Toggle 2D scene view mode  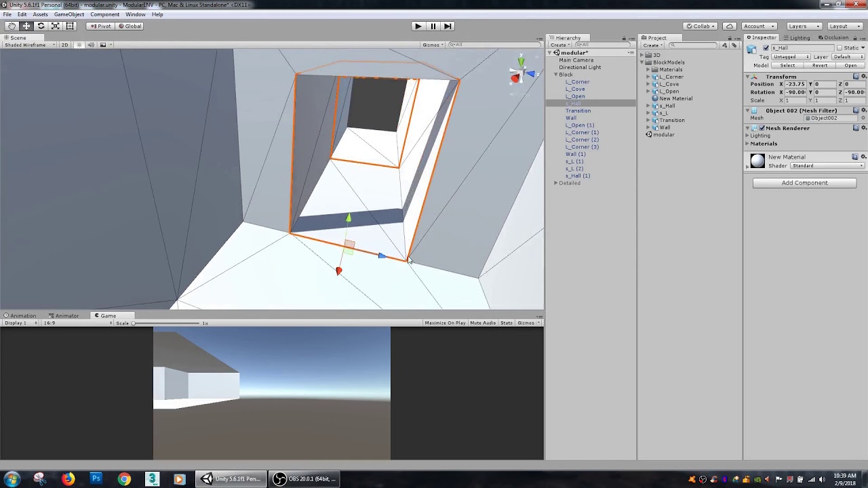(x=64, y=45)
